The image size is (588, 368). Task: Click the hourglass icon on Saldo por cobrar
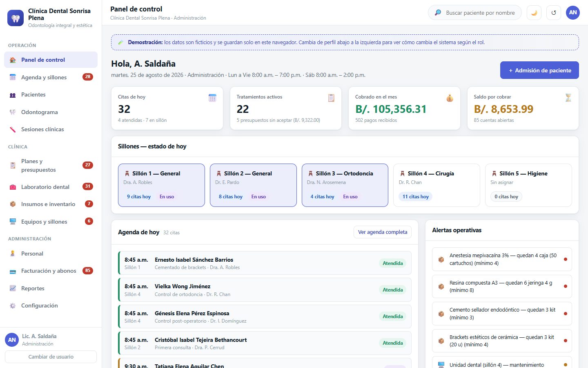click(568, 98)
